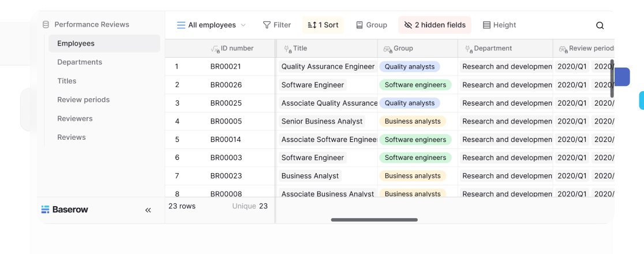Open the row Height options
The width and height of the screenshot is (644, 254).
coord(499,25)
